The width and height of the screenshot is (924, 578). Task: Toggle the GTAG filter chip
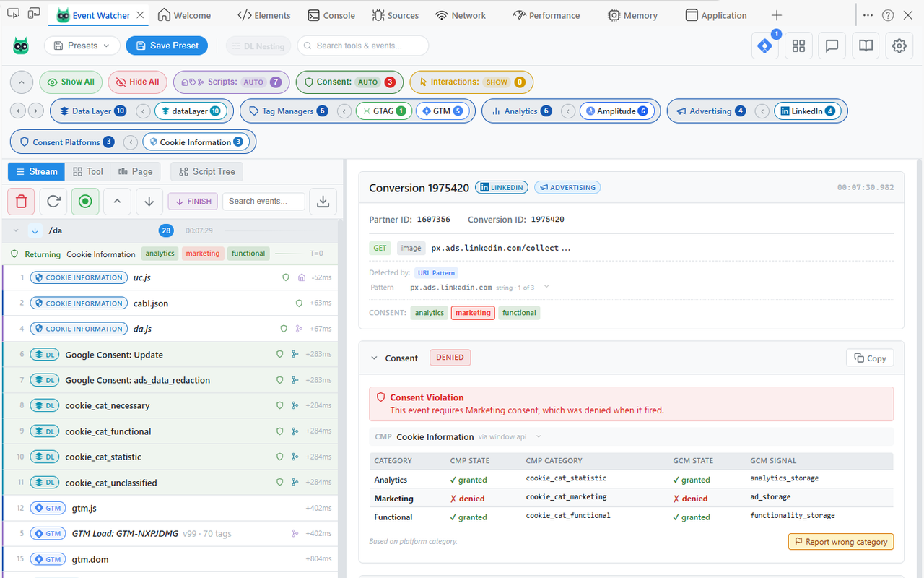tap(383, 111)
